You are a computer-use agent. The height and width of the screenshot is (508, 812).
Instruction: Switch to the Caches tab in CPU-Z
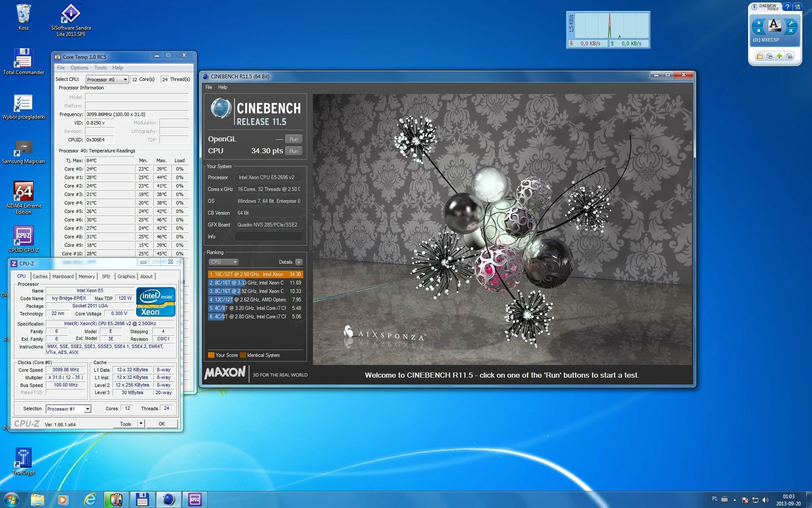pyautogui.click(x=40, y=276)
